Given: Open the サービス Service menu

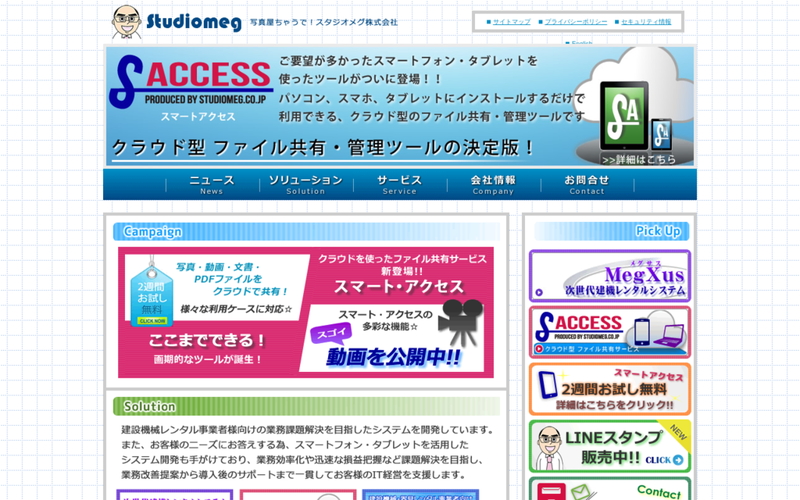Looking at the screenshot, I should pyautogui.click(x=399, y=185).
